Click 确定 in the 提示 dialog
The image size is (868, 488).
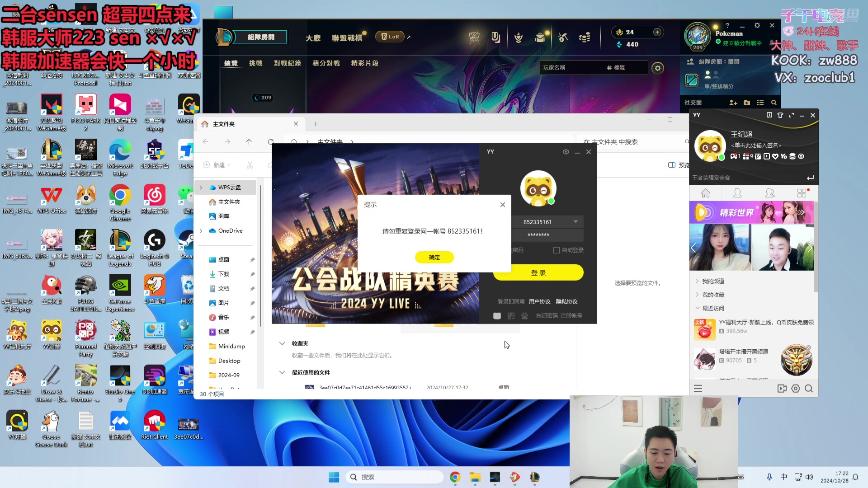tap(434, 257)
